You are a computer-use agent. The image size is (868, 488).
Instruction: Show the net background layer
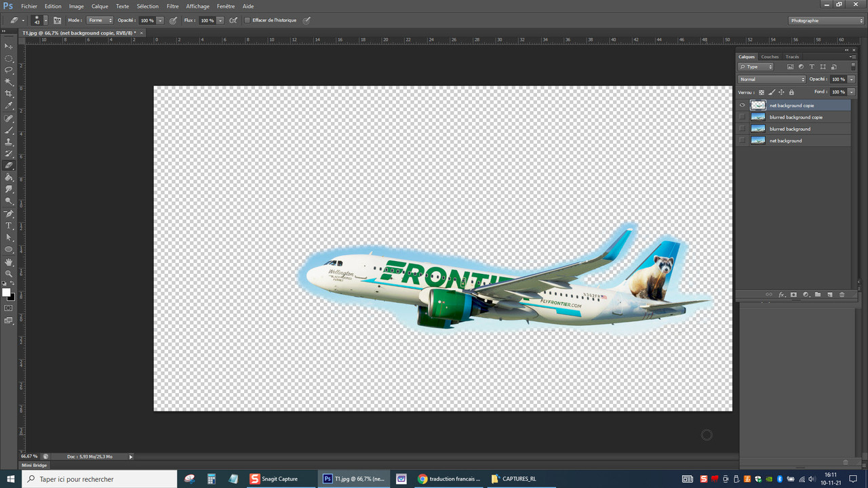click(742, 140)
